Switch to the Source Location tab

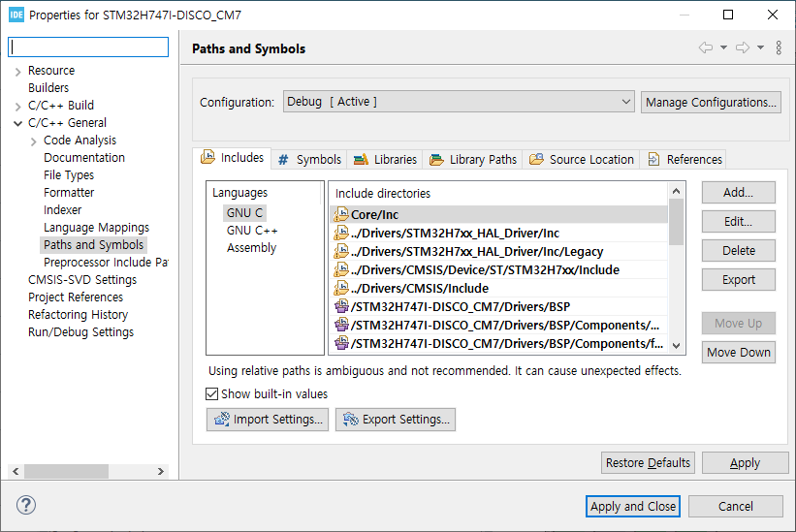point(582,159)
